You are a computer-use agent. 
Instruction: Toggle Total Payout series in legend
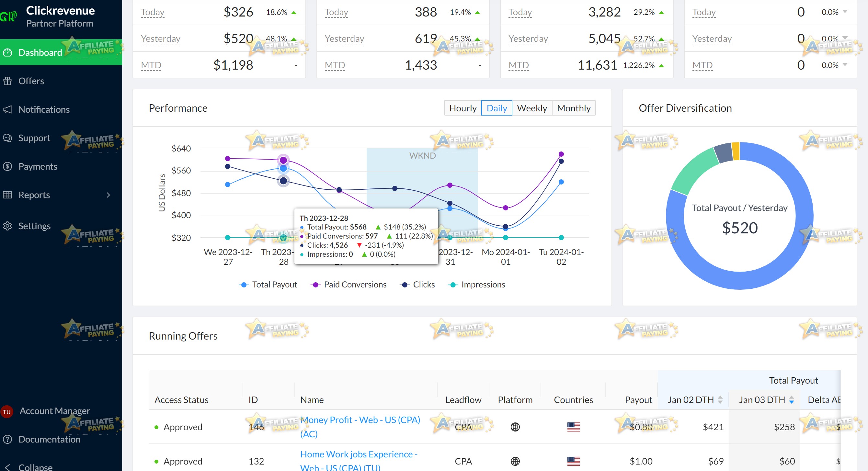click(x=268, y=285)
